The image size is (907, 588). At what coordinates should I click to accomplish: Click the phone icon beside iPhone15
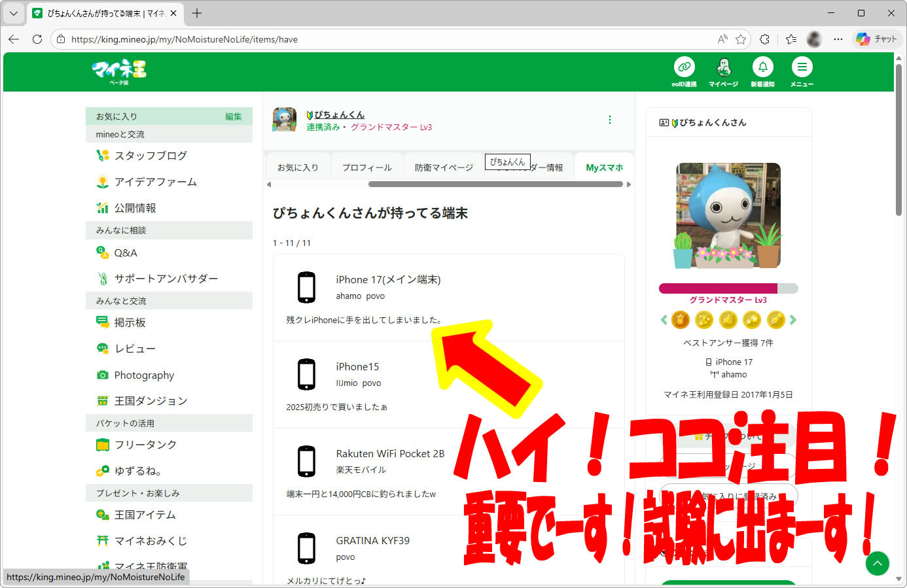click(306, 374)
